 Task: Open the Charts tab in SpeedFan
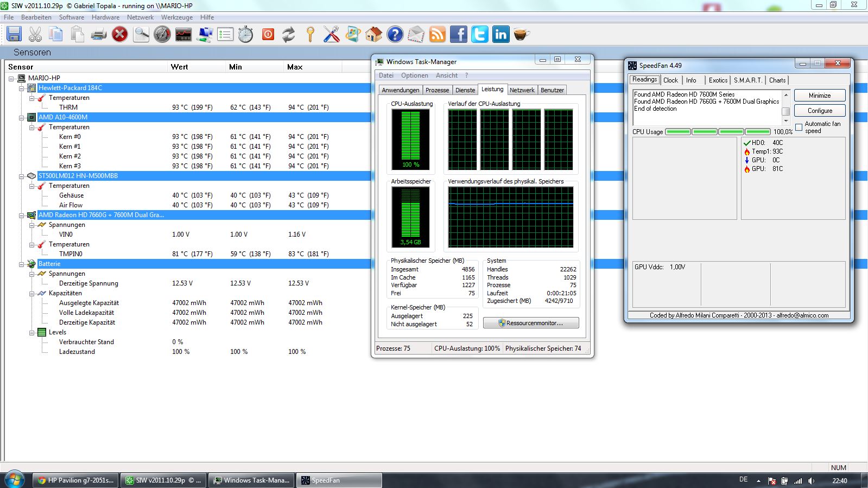(777, 80)
